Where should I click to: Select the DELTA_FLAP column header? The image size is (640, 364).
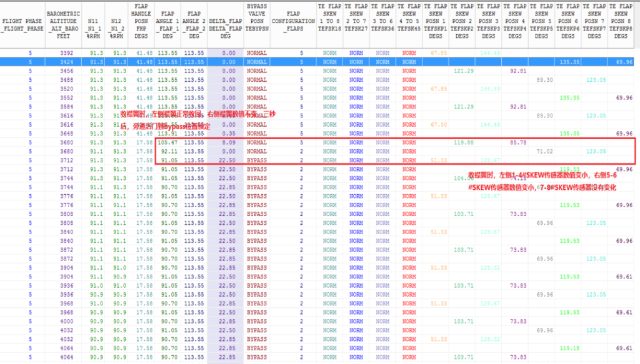tap(224, 24)
